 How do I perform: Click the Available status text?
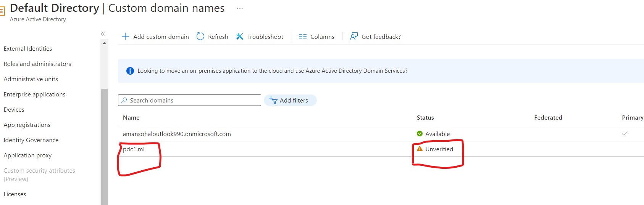[x=437, y=134]
